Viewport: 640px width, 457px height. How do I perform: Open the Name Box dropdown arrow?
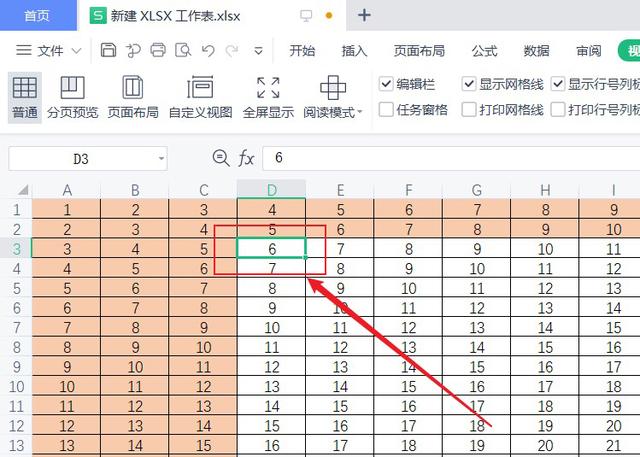pos(162,158)
